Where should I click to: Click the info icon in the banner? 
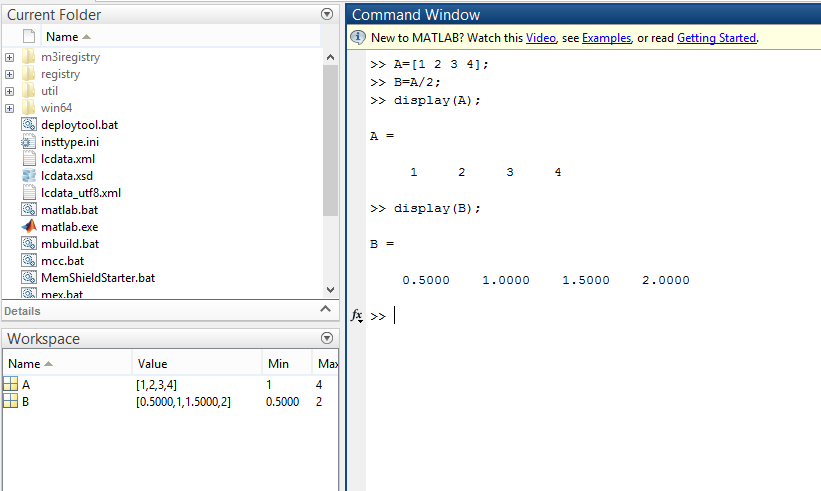coord(358,37)
